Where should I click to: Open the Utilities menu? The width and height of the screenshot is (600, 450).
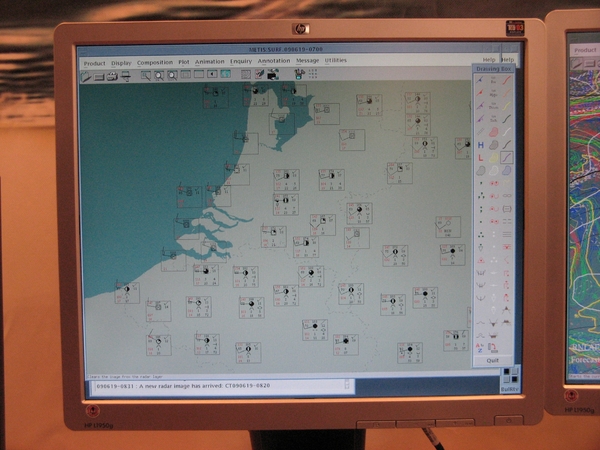point(336,61)
